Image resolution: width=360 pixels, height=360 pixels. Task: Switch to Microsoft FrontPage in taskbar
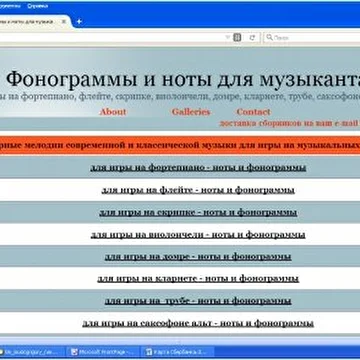click(x=103, y=351)
